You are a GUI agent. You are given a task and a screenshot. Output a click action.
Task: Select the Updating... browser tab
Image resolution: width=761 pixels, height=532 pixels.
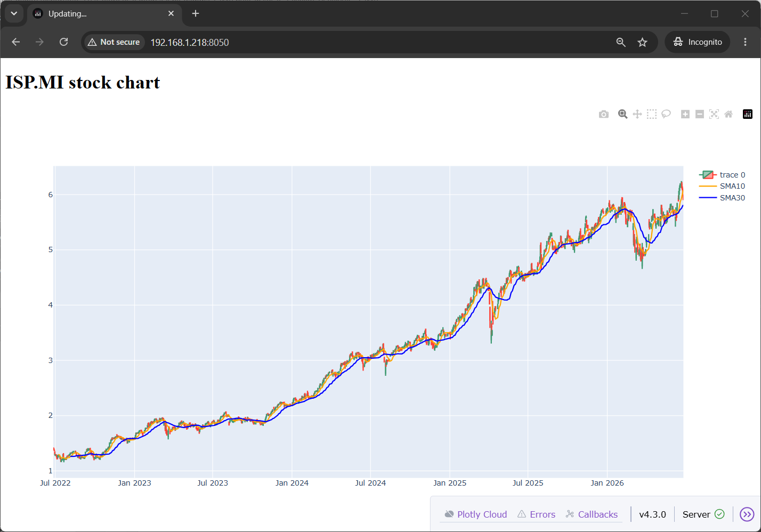coord(104,14)
